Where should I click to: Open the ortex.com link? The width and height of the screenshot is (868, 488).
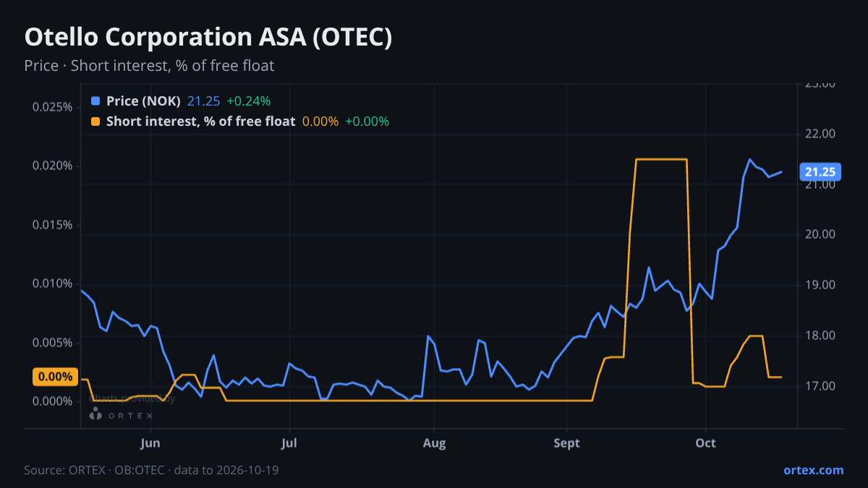pos(813,470)
